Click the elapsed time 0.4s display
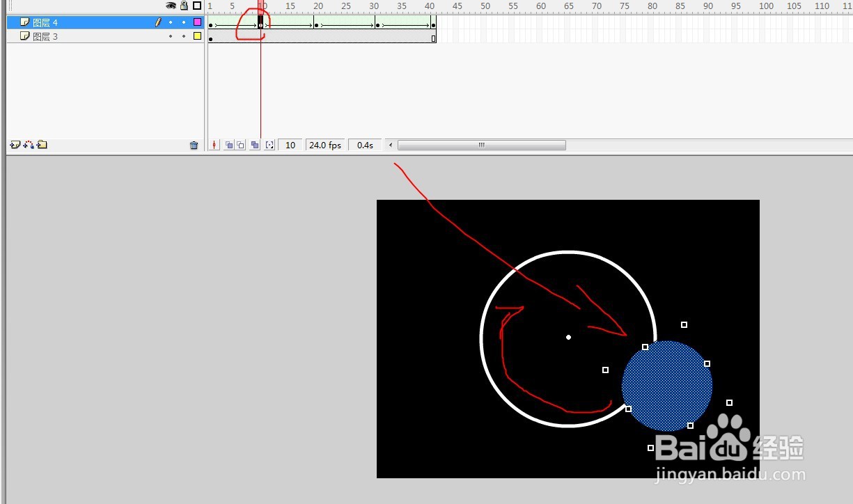853x504 pixels. (365, 145)
